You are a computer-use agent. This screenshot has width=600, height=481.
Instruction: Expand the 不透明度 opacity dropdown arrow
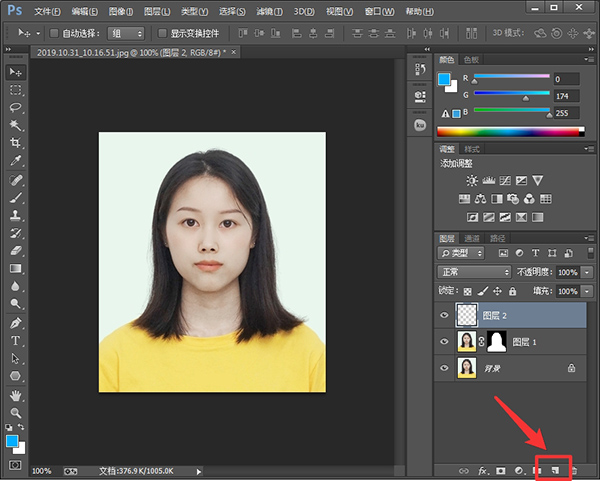pyautogui.click(x=587, y=272)
